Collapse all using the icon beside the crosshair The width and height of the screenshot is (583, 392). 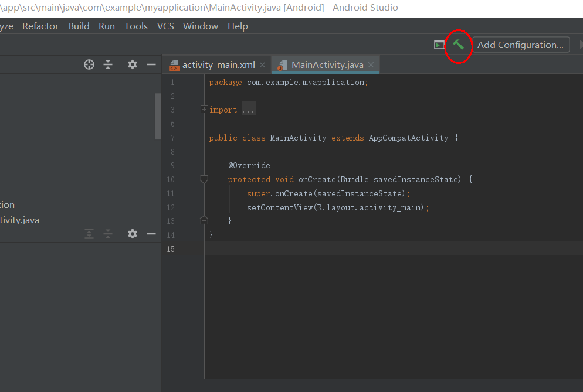point(108,64)
